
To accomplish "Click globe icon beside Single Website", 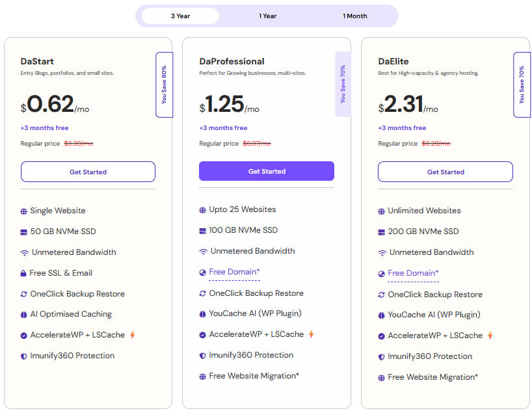I will tap(24, 211).
